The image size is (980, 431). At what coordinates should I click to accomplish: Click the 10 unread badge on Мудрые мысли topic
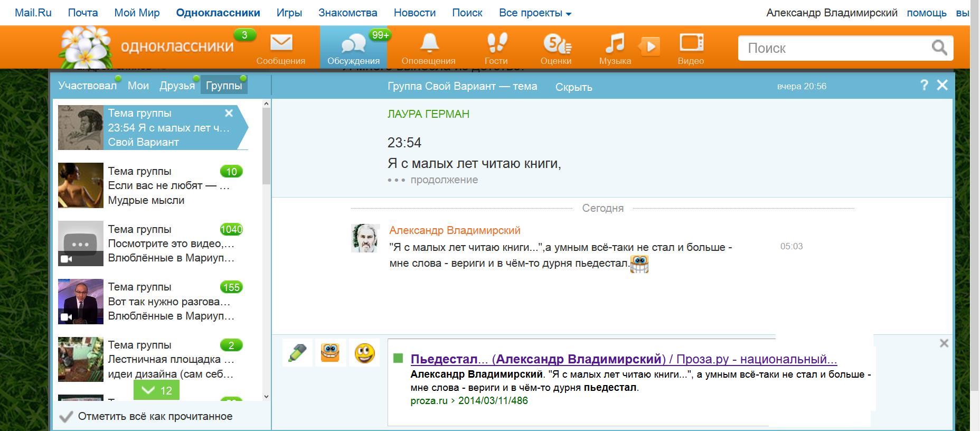[x=231, y=171]
